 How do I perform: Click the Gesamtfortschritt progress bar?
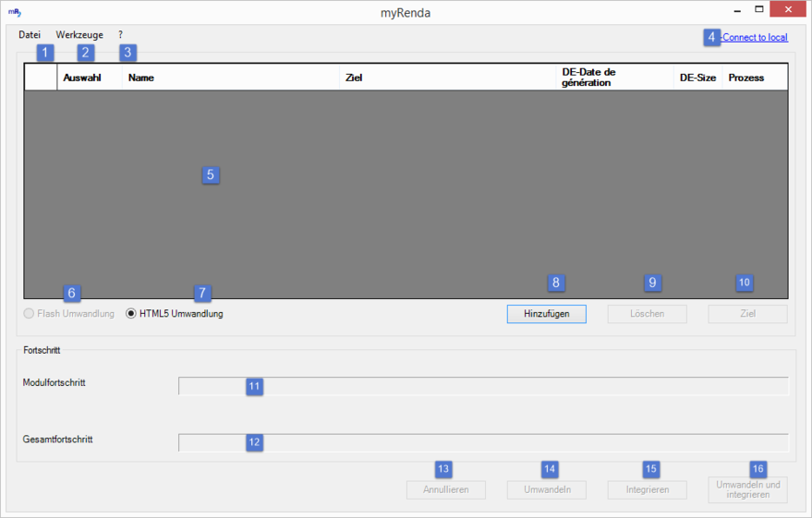pos(483,442)
